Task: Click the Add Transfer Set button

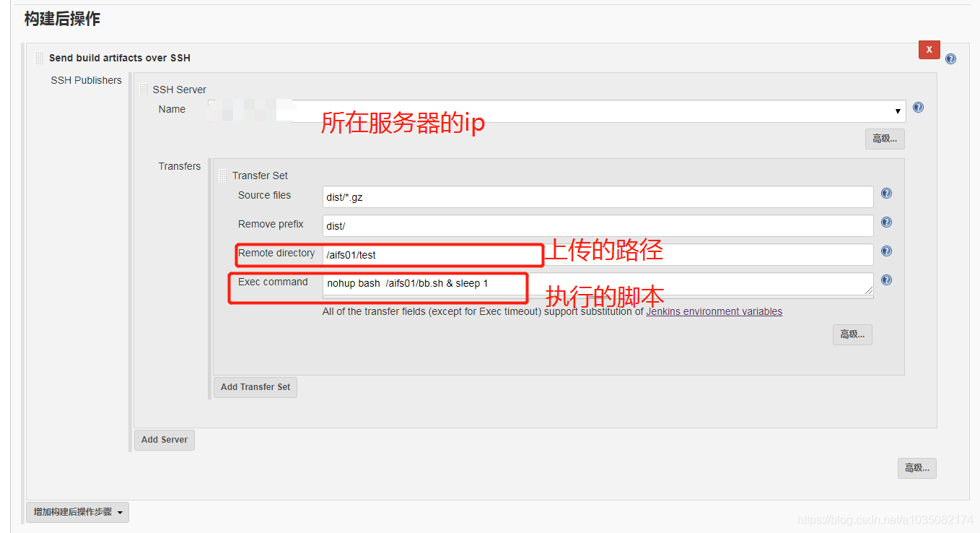Action: click(x=255, y=387)
